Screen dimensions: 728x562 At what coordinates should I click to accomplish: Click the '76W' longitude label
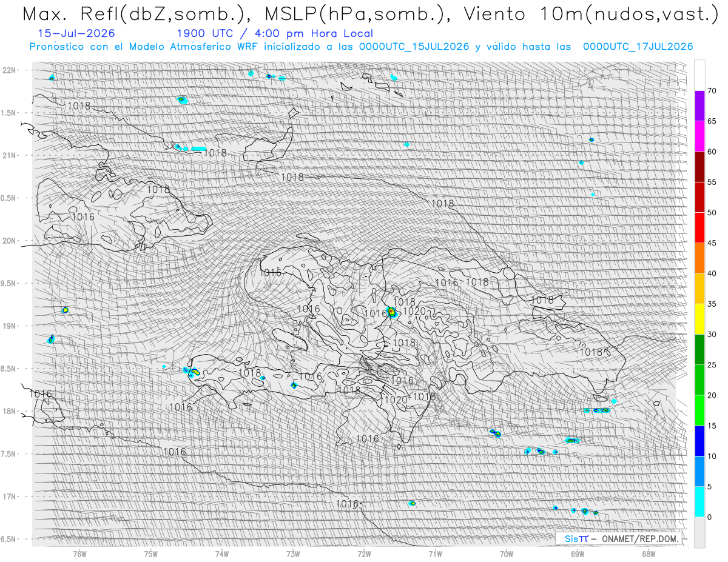(79, 554)
